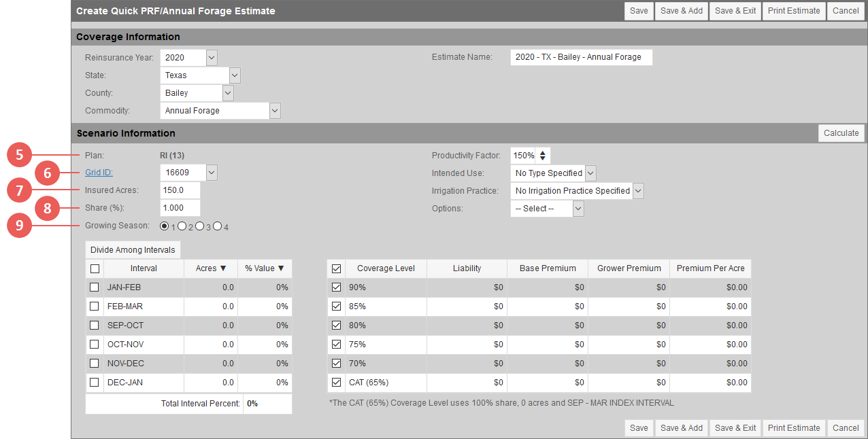Expand the State dropdown showing Texas
Image resolution: width=868 pixels, height=439 pixels.
pos(234,75)
